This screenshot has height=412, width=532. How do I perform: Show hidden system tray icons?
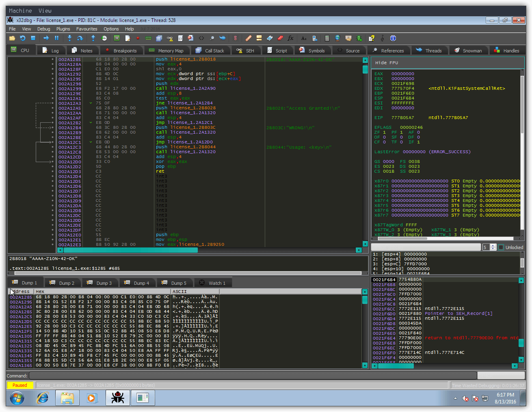pos(455,398)
